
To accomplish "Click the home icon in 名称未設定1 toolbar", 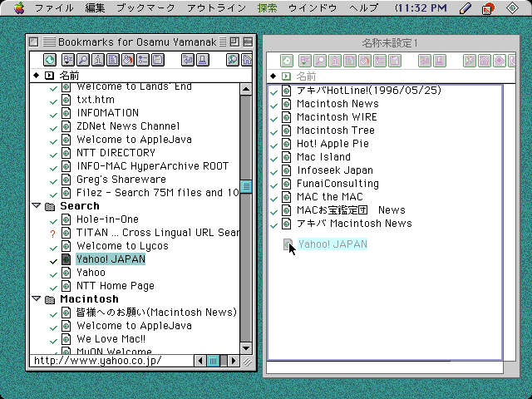I will coord(485,61).
